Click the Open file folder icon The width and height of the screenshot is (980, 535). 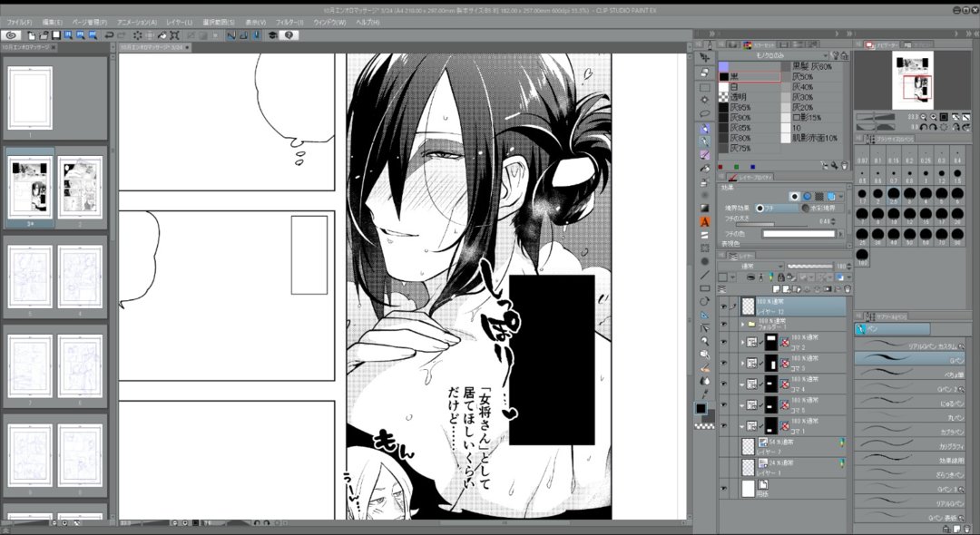(x=44, y=35)
